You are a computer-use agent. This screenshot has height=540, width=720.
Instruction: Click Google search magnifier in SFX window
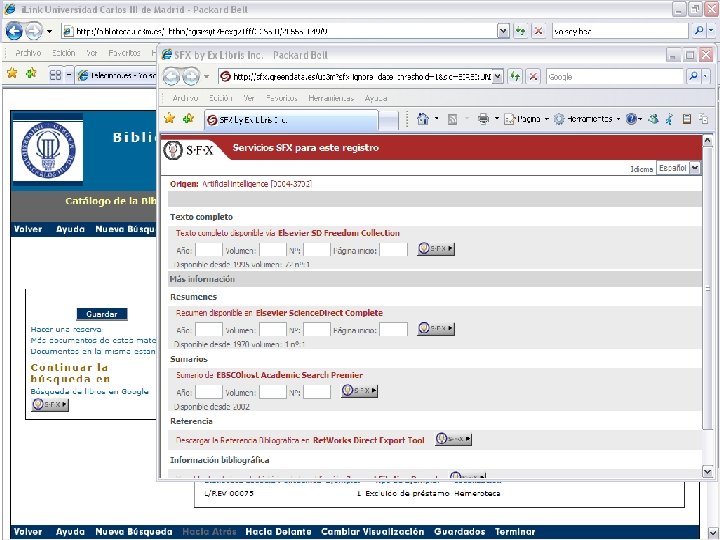pos(693,76)
